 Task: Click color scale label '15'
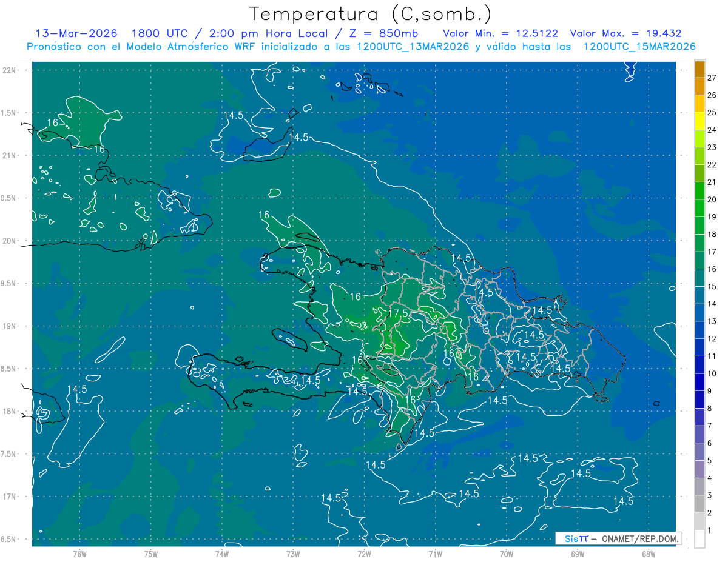pyautogui.click(x=712, y=287)
